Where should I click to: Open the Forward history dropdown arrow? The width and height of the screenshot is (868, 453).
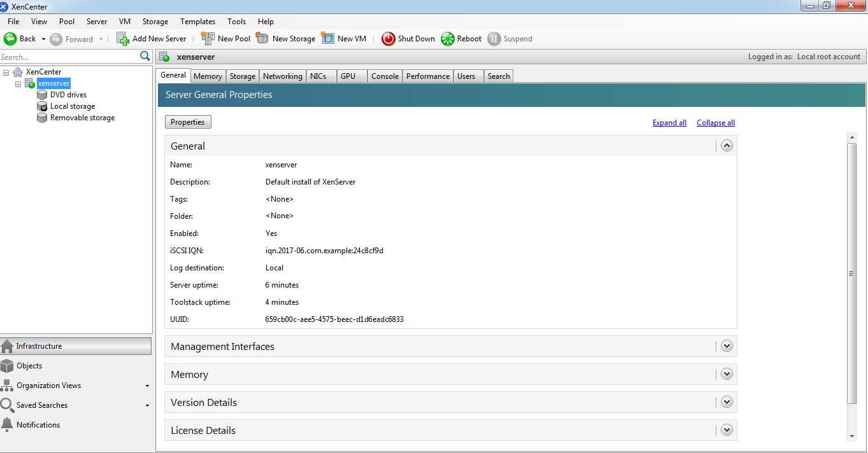(101, 39)
